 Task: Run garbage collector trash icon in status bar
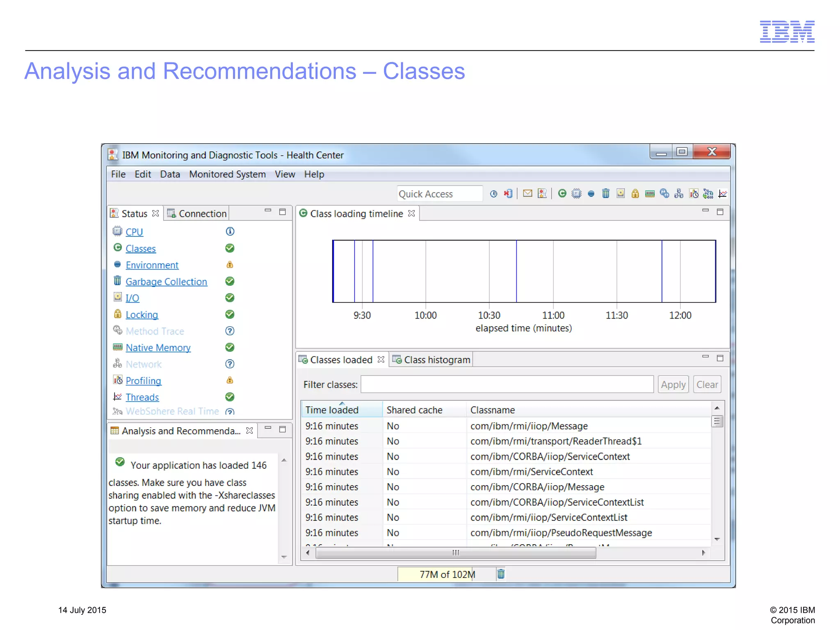pyautogui.click(x=501, y=574)
